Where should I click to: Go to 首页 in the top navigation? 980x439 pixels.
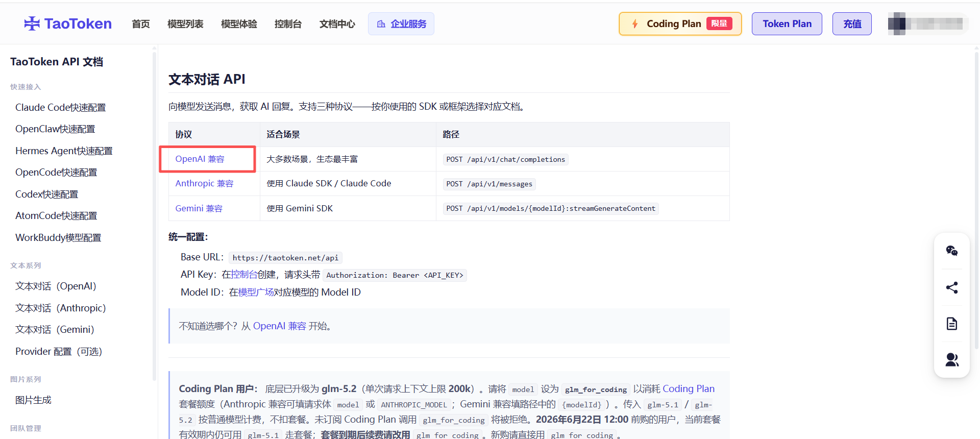[141, 24]
